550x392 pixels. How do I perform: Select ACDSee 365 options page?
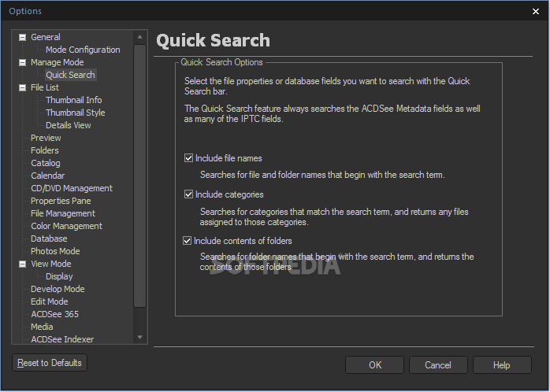tap(54, 315)
